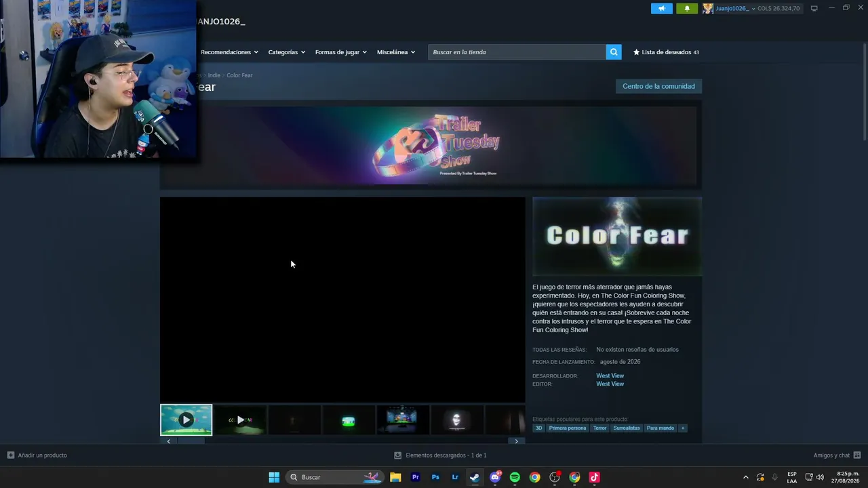Open the Indie breadcrumb link
The height and width of the screenshot is (488, 868).
(214, 75)
